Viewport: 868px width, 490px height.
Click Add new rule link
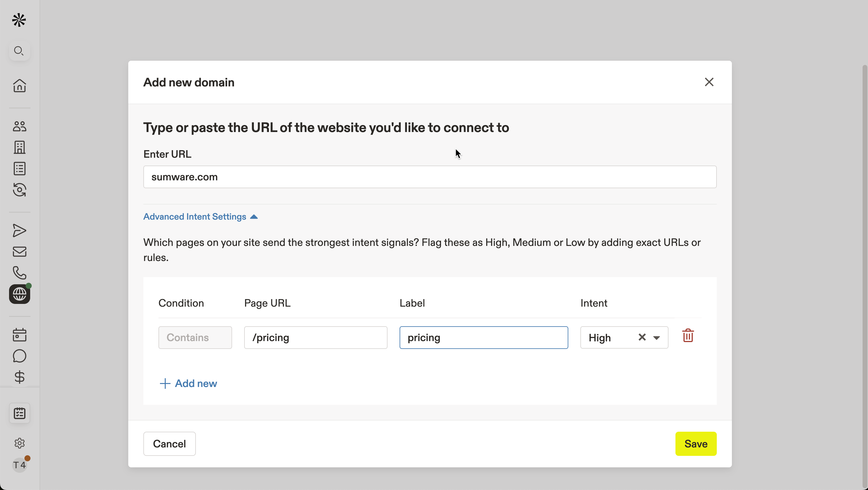point(188,383)
